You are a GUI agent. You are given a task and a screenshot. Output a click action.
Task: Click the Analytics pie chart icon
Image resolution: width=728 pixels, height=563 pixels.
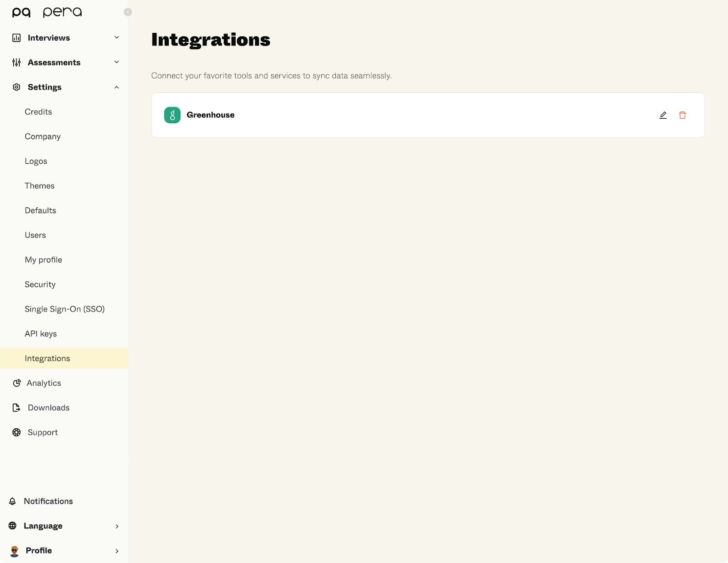click(x=17, y=383)
